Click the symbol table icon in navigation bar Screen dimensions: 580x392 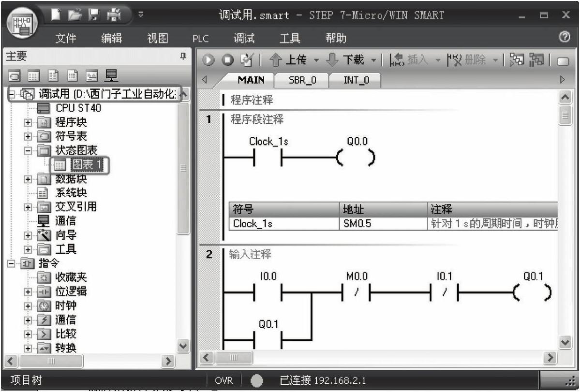(x=15, y=76)
